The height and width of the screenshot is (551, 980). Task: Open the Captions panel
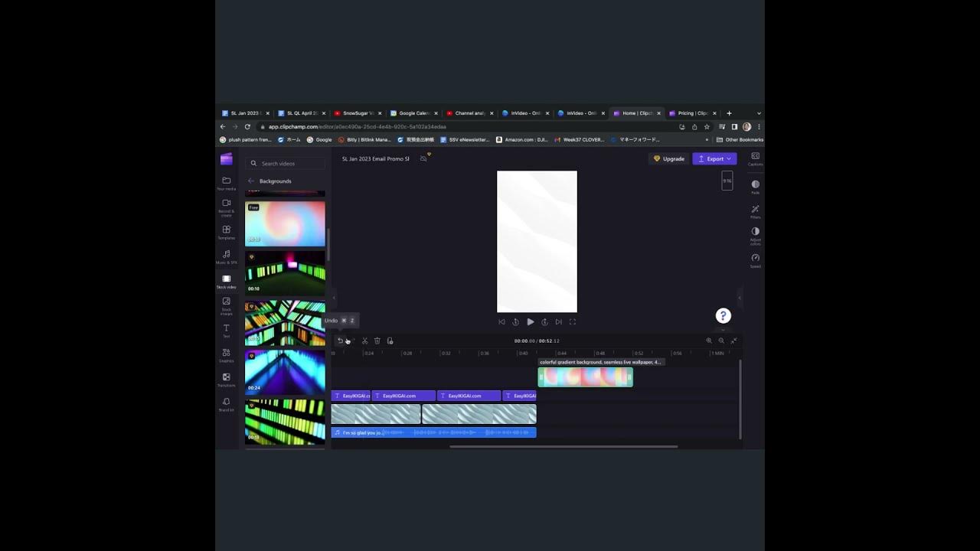pos(755,158)
